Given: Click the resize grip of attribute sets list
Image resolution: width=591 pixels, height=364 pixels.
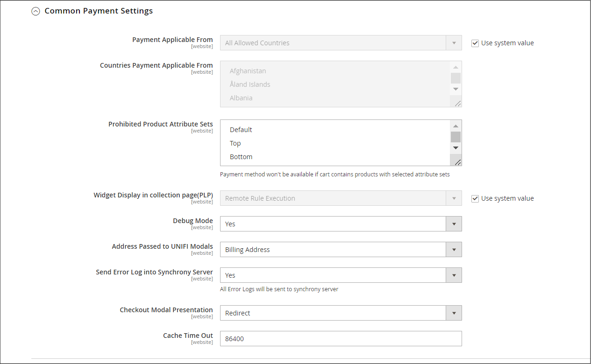Looking at the screenshot, I should click(x=457, y=161).
